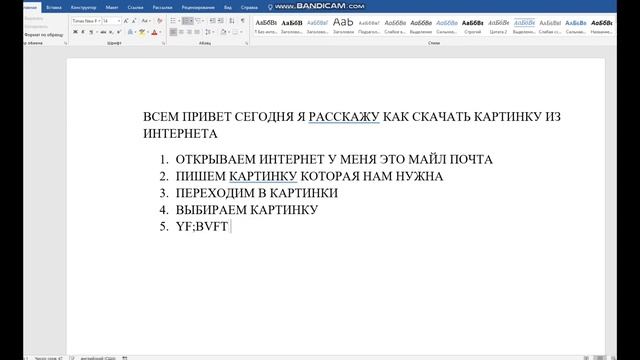Screen dimensions: 640x360
Task: Click the text effects glowing A icon
Action: pos(130,32)
